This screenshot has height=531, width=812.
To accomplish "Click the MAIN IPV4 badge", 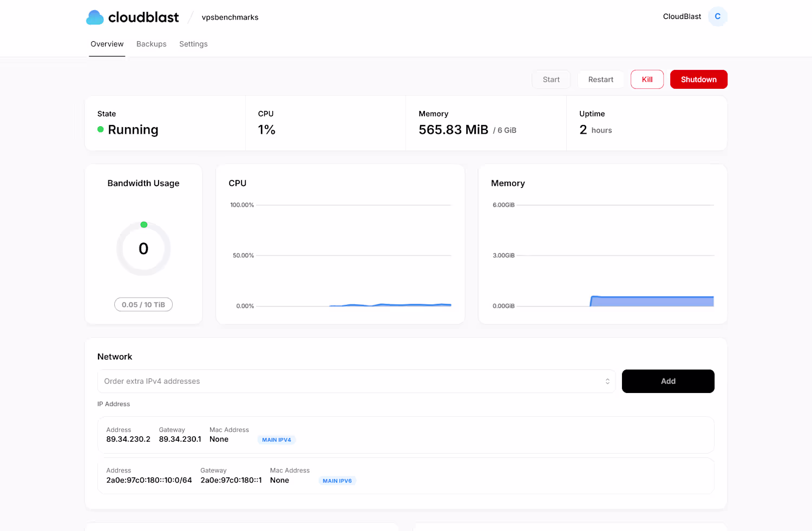I will pos(277,440).
